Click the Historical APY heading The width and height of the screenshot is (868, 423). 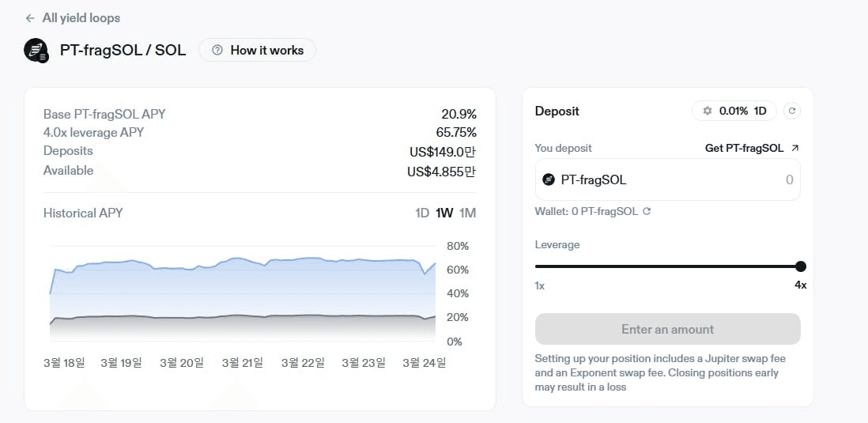click(x=83, y=213)
